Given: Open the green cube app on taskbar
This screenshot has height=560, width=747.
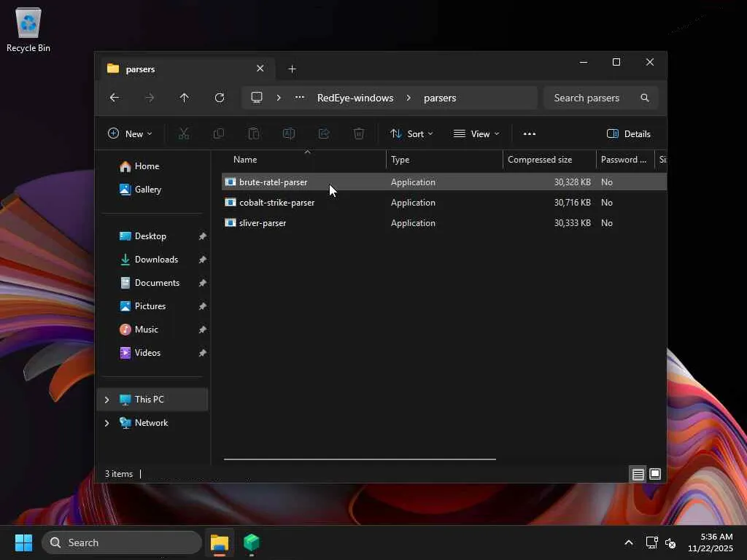Looking at the screenshot, I should 252,542.
